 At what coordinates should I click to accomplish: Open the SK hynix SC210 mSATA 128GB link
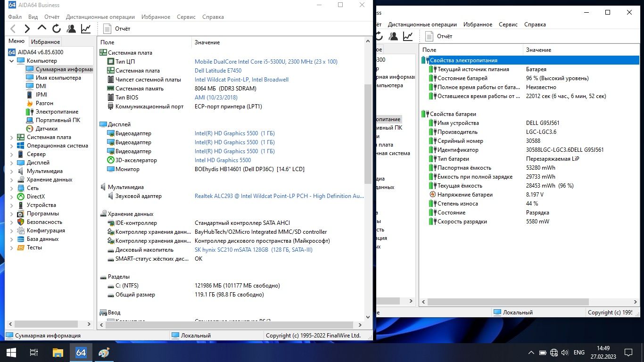pyautogui.click(x=254, y=250)
